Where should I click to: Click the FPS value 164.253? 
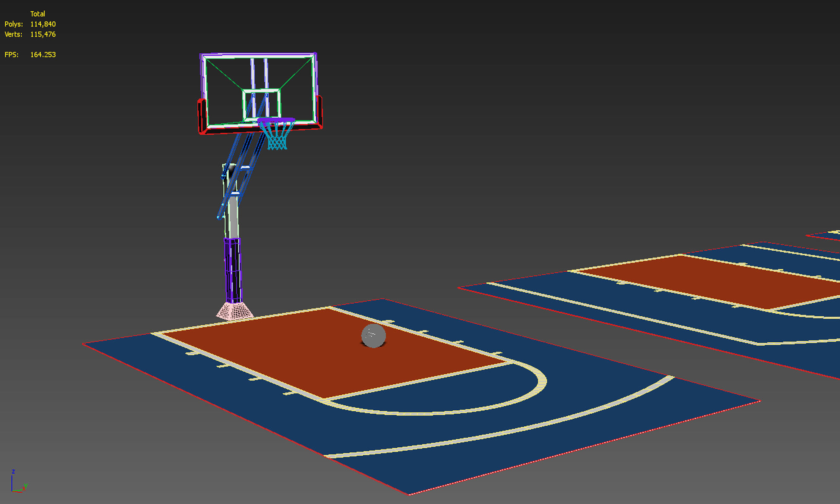pyautogui.click(x=43, y=55)
